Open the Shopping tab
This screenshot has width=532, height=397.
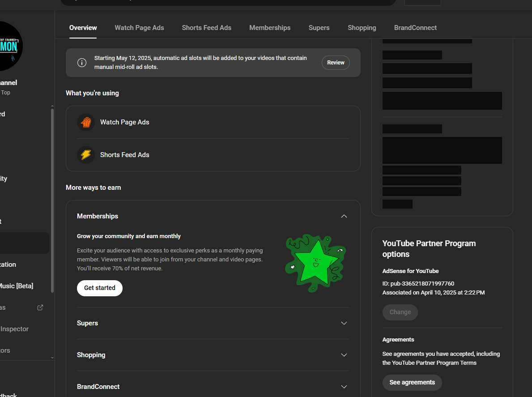point(362,28)
